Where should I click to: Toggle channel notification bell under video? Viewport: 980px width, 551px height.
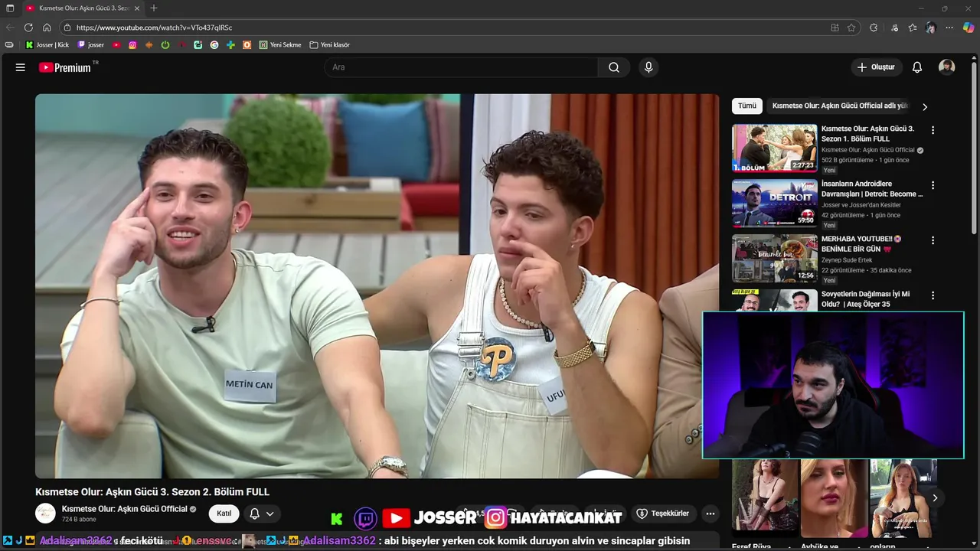[x=254, y=514]
